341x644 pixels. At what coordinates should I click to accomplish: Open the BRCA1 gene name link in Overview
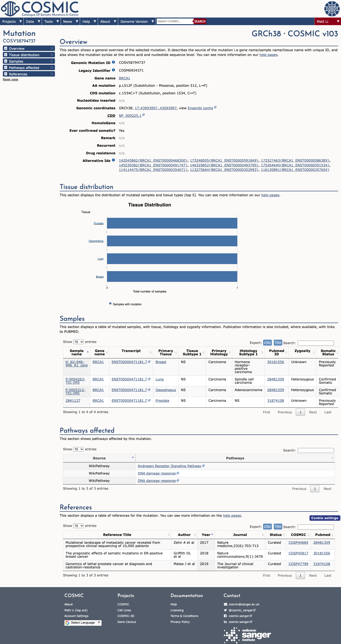coord(124,78)
